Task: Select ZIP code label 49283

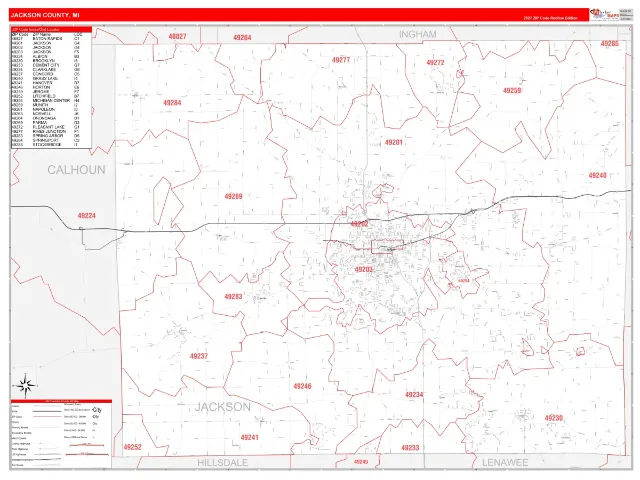Action: 233,297
